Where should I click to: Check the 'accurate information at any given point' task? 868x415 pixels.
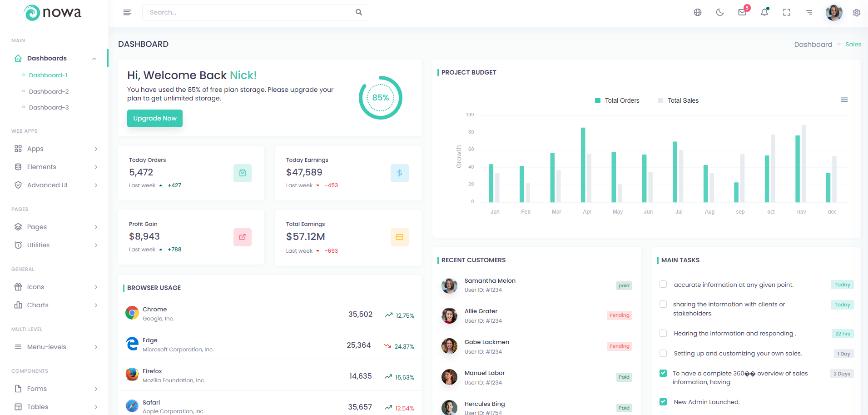663,285
